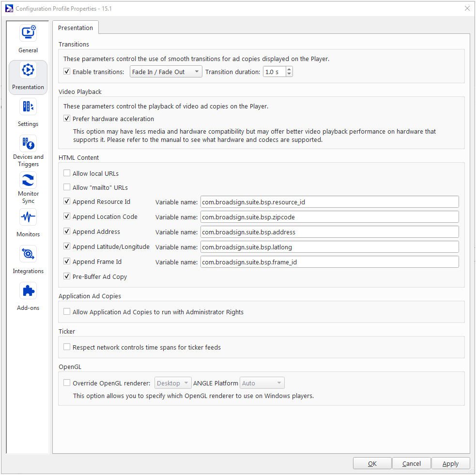Viewport: 476px width, 475px height.
Task: Increase transition duration with up arrow
Action: point(289,70)
